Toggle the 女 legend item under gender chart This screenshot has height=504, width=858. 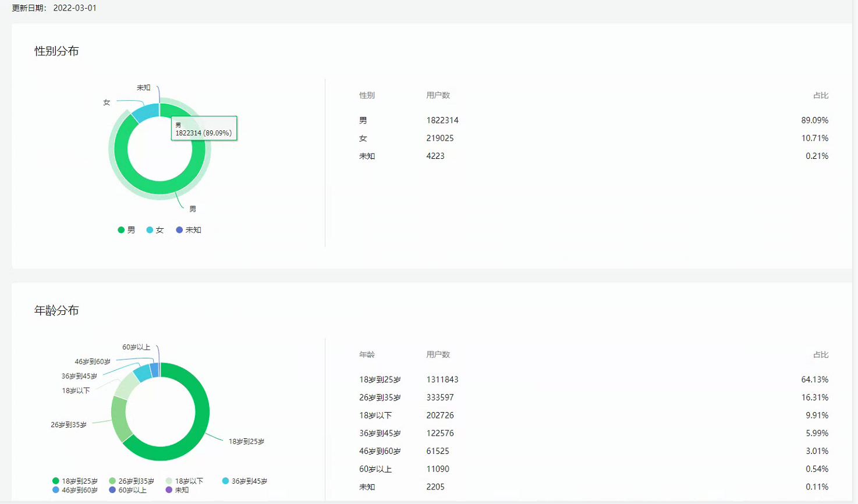click(x=155, y=230)
